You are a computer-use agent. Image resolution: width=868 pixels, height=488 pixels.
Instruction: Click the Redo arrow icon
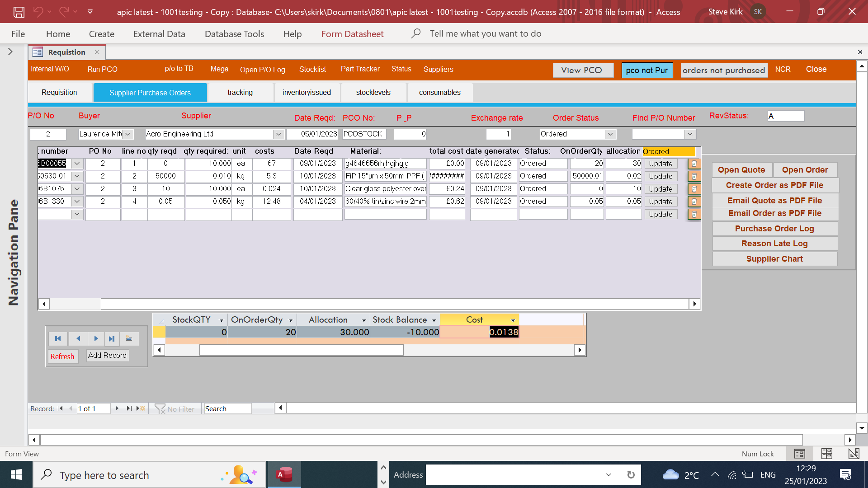64,12
